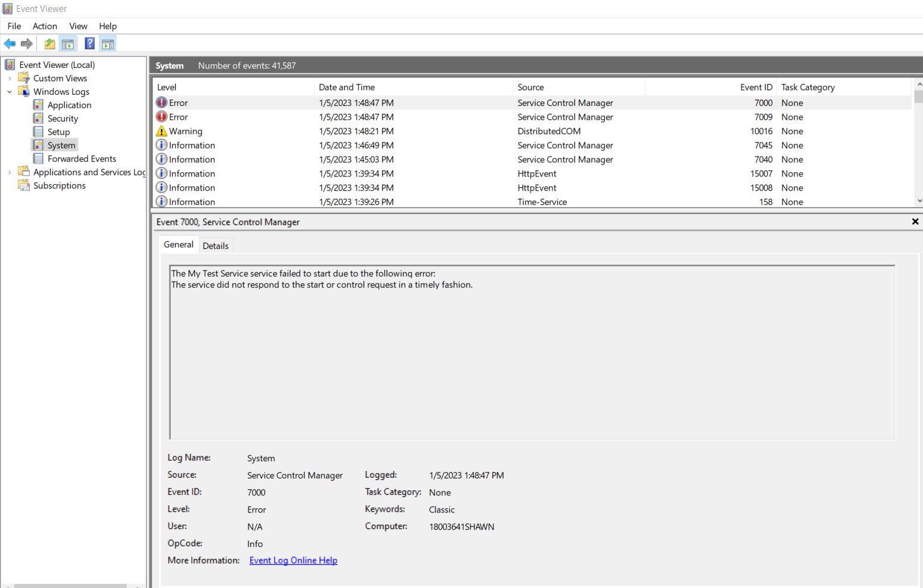
Task: Click the Application log icon
Action: tap(38, 105)
